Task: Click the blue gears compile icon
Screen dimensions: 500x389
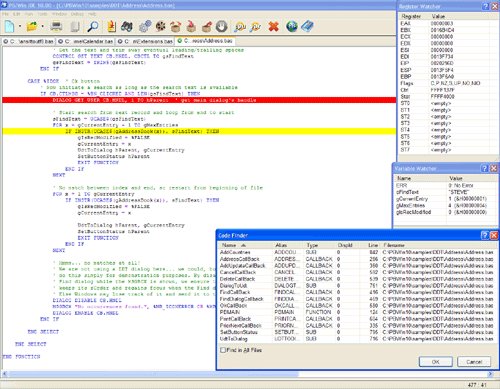Action: click(x=145, y=26)
